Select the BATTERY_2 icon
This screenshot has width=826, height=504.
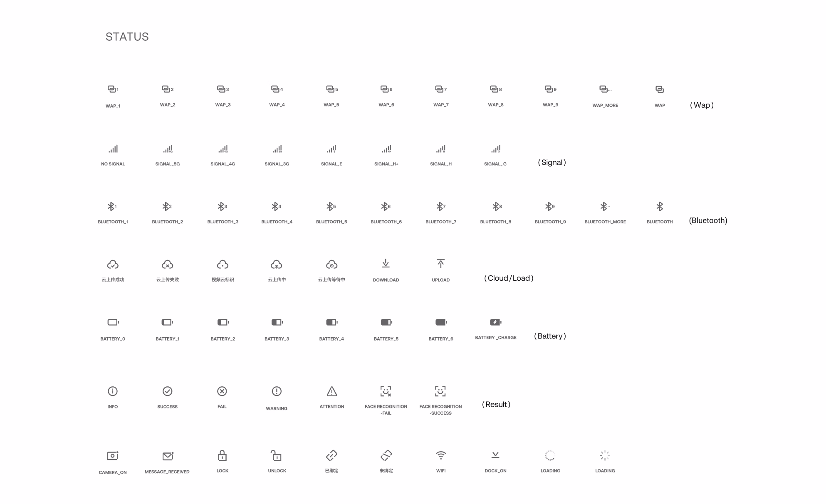click(x=223, y=322)
